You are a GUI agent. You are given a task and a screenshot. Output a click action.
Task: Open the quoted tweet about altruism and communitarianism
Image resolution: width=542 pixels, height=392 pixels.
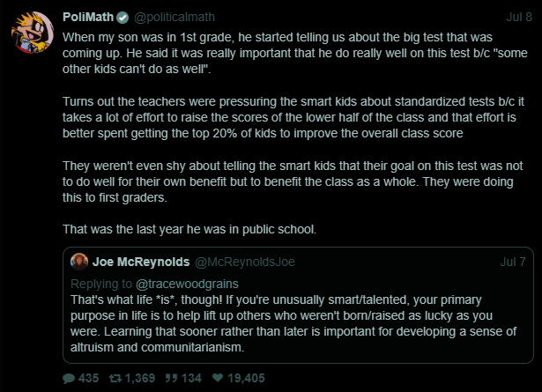click(x=298, y=306)
